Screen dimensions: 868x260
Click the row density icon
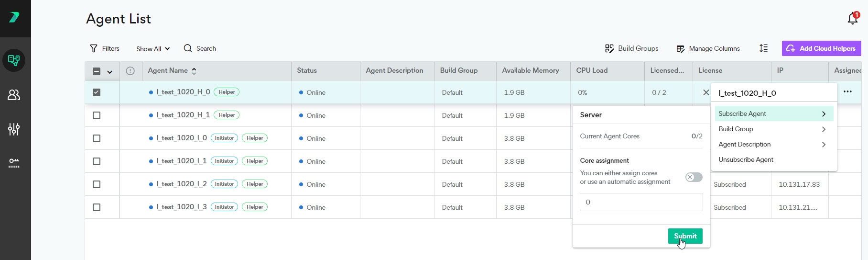click(763, 48)
